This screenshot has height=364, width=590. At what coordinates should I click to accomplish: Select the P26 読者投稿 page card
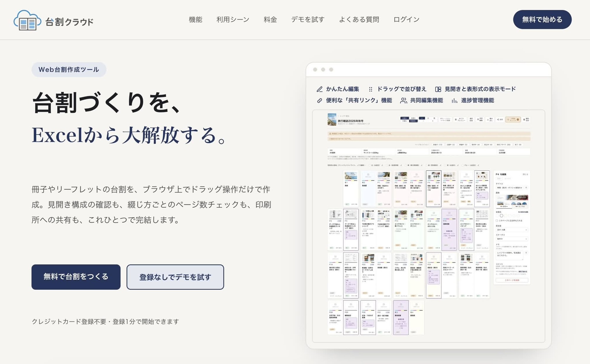[466, 275]
